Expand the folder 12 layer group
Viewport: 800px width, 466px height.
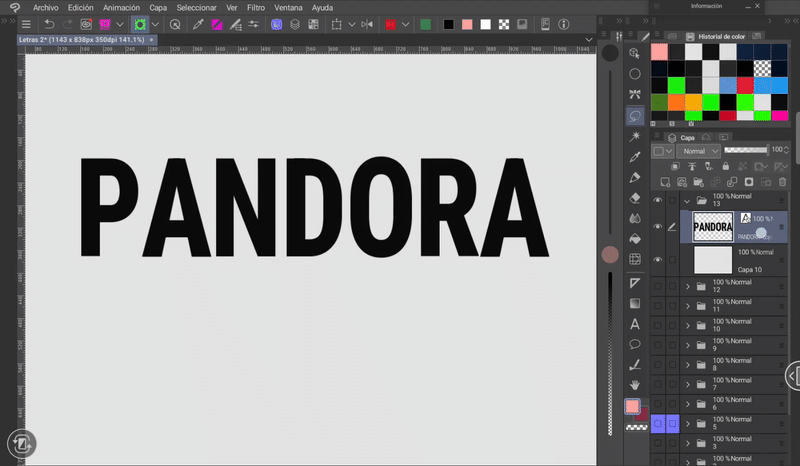tap(687, 286)
